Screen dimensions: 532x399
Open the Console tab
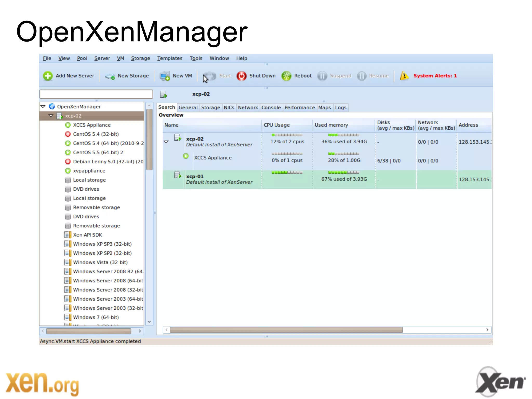(x=271, y=108)
